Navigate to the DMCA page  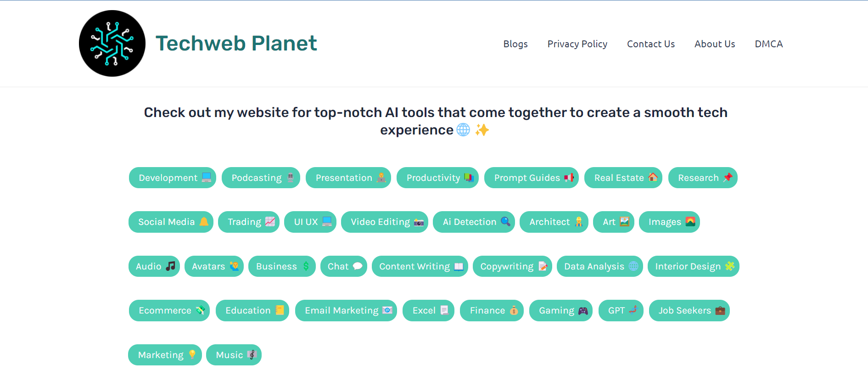(768, 44)
